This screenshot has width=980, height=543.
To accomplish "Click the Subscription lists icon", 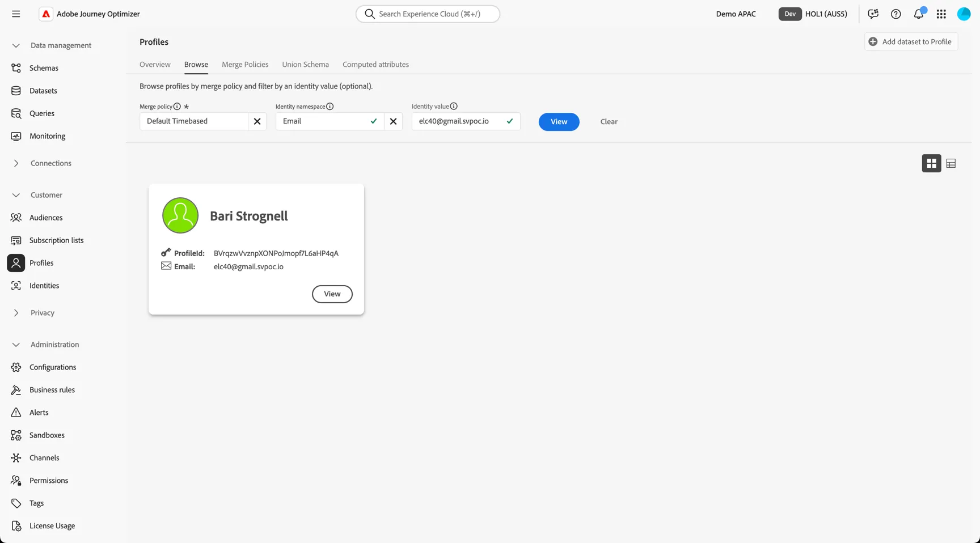I will [x=16, y=240].
